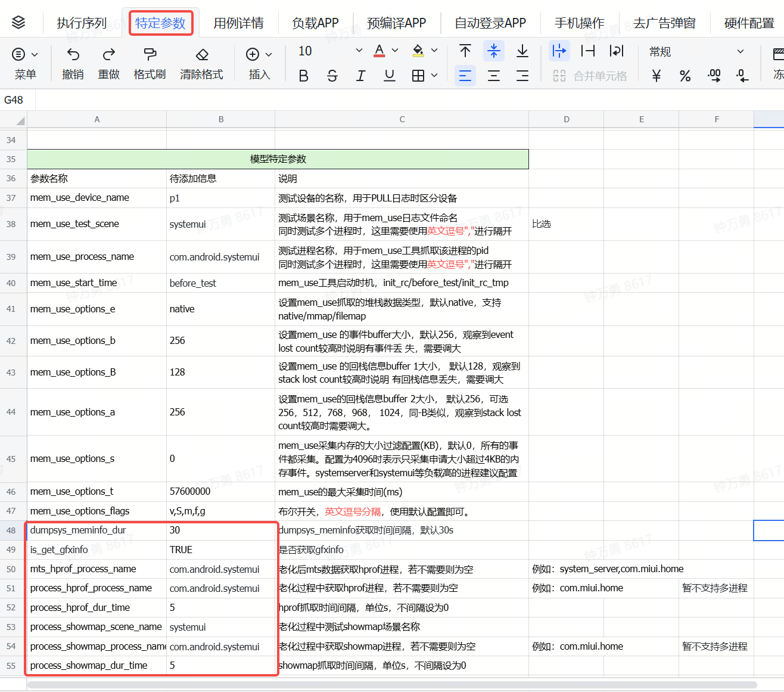
Task: Expand the fill color picker arrow
Action: pyautogui.click(x=434, y=51)
